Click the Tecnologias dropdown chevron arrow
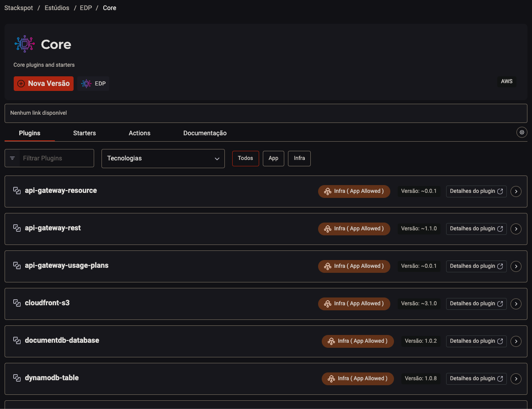The image size is (532, 409). click(x=217, y=159)
